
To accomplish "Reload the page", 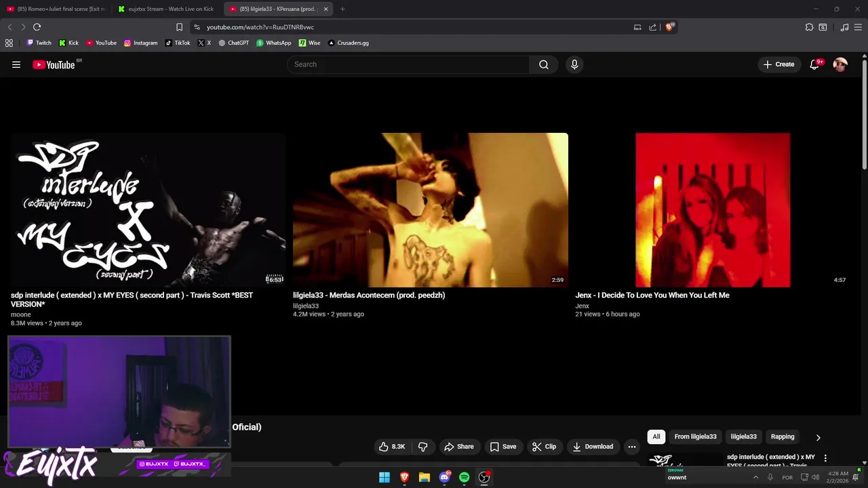I will tap(37, 27).
